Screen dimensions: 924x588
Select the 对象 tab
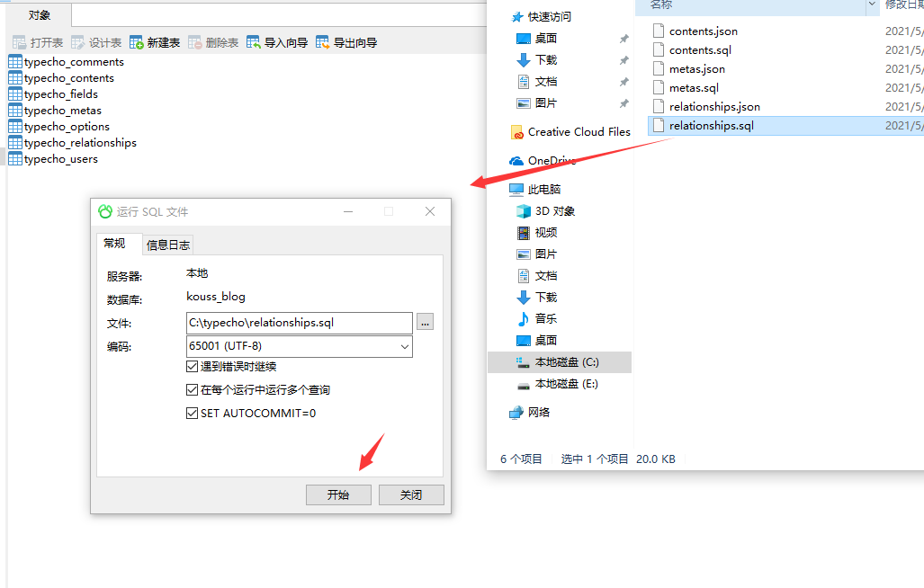tap(40, 15)
